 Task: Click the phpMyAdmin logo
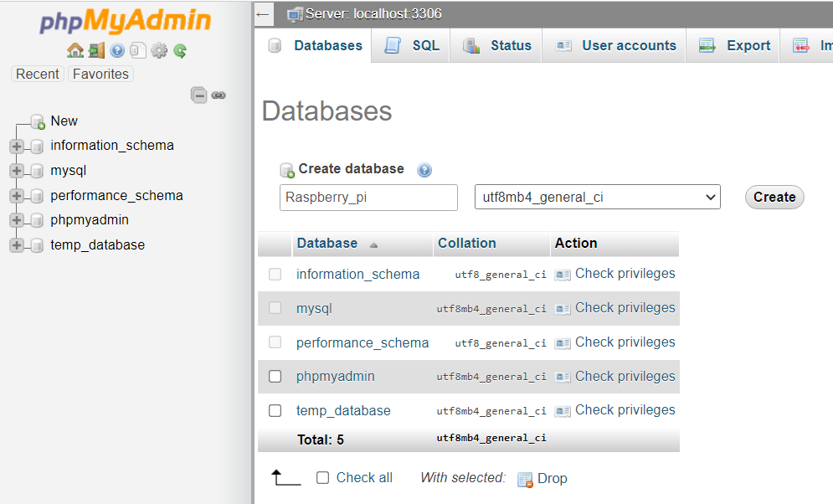(x=126, y=21)
